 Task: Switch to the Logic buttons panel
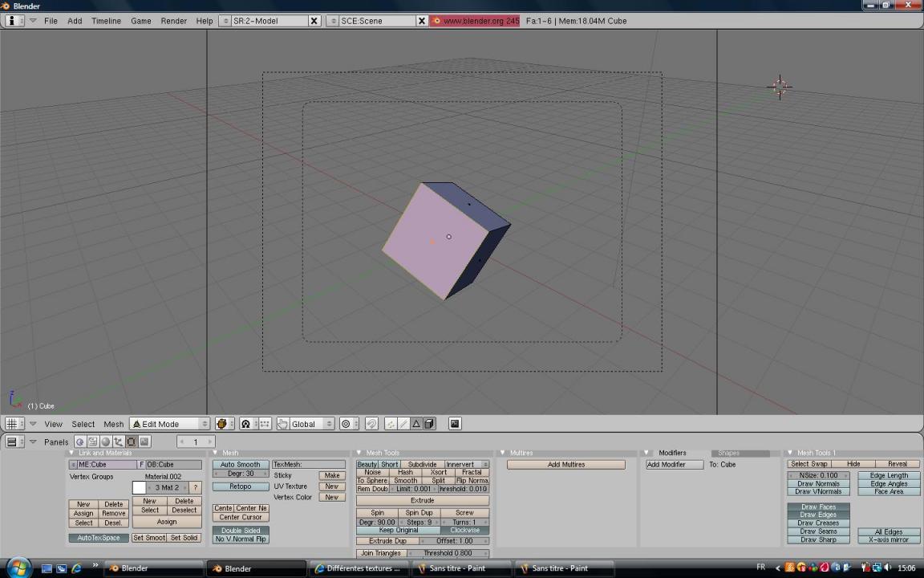(x=79, y=442)
